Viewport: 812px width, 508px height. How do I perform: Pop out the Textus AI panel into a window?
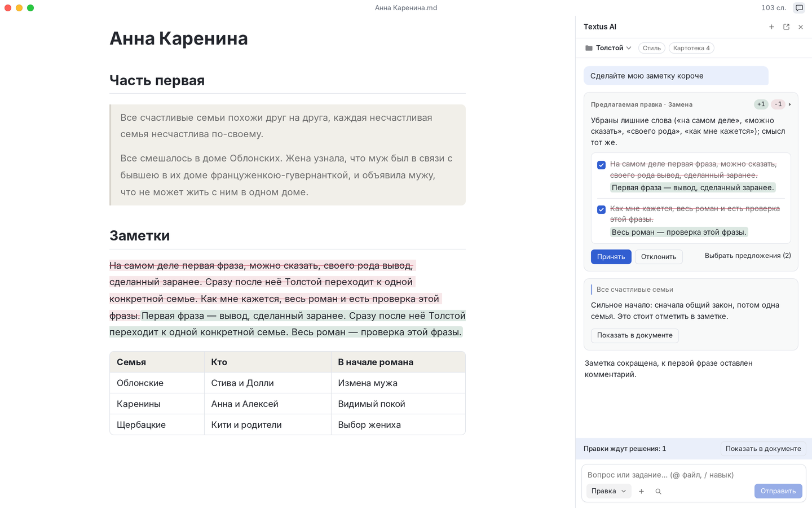pyautogui.click(x=786, y=27)
